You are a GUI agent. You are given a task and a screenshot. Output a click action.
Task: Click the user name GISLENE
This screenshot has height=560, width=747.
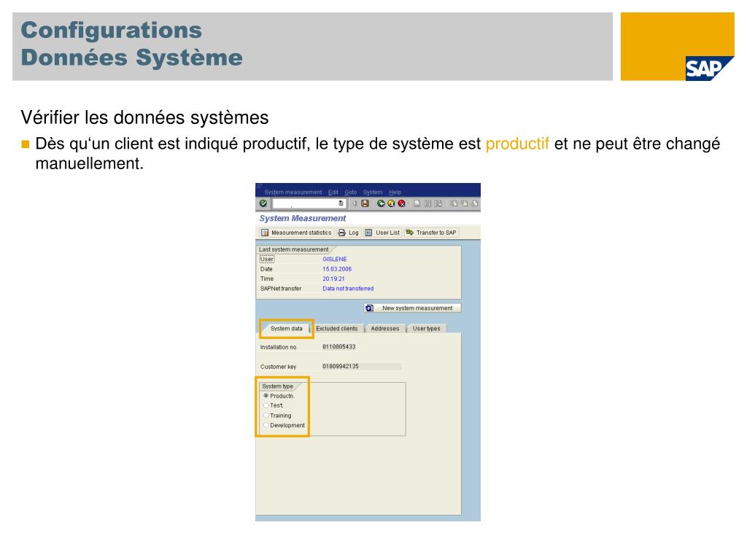point(335,259)
